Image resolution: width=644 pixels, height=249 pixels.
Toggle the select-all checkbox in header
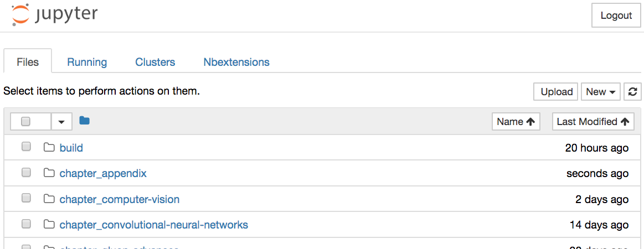click(26, 122)
